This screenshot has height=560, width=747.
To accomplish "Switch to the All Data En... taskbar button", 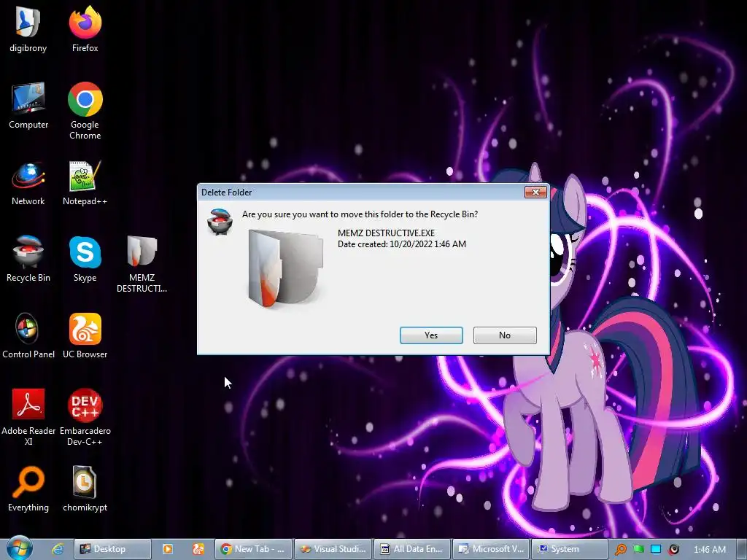I will (412, 549).
